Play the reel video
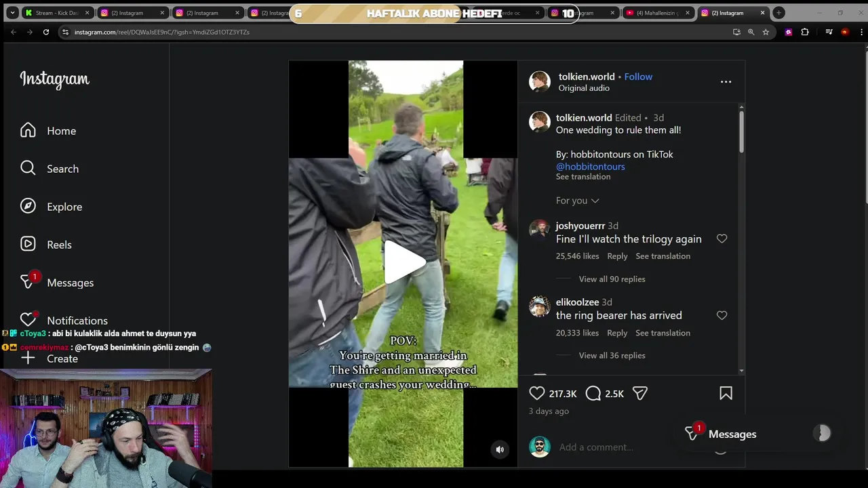868x488 pixels. pyautogui.click(x=405, y=262)
